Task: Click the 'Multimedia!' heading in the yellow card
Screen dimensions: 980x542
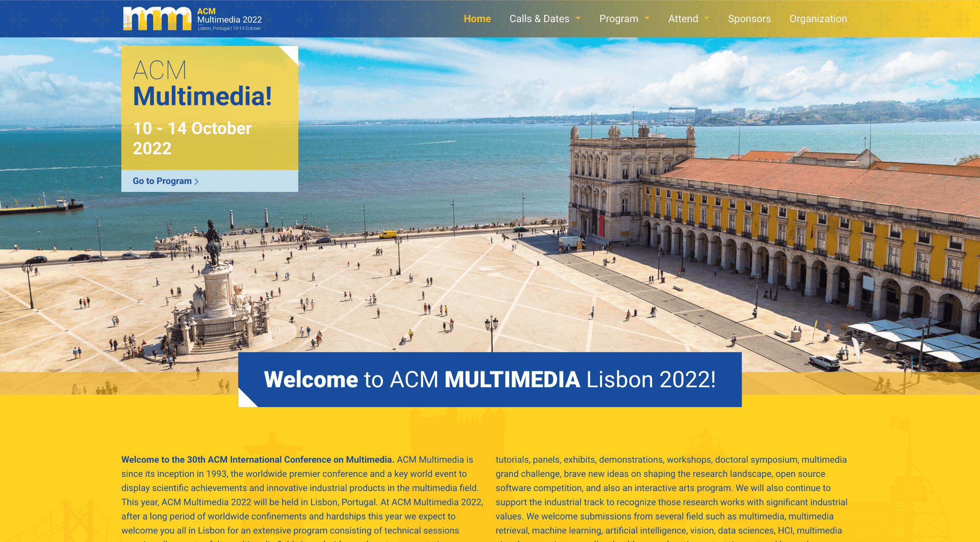Action: click(202, 96)
